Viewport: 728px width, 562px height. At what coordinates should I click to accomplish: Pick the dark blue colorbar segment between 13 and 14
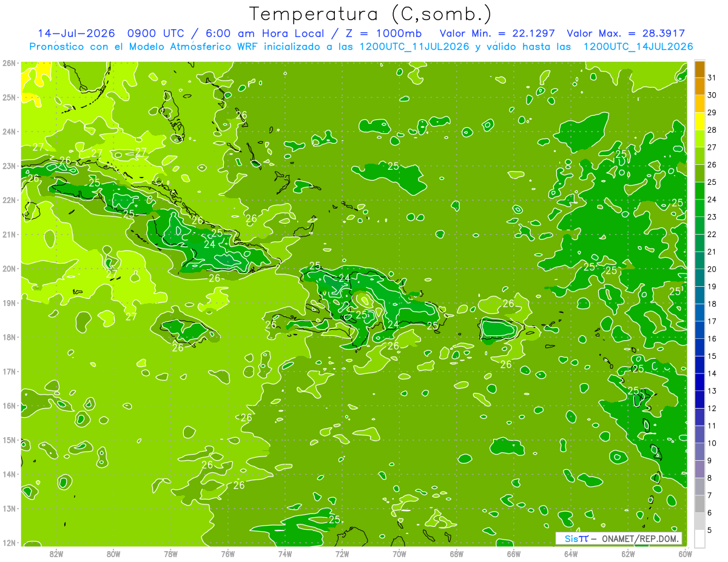[x=699, y=383]
